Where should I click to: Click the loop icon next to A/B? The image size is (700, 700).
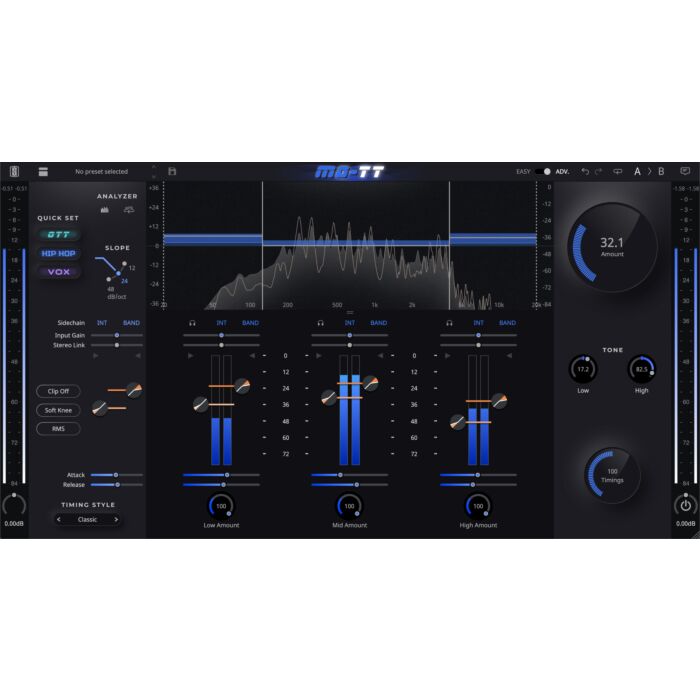click(617, 171)
